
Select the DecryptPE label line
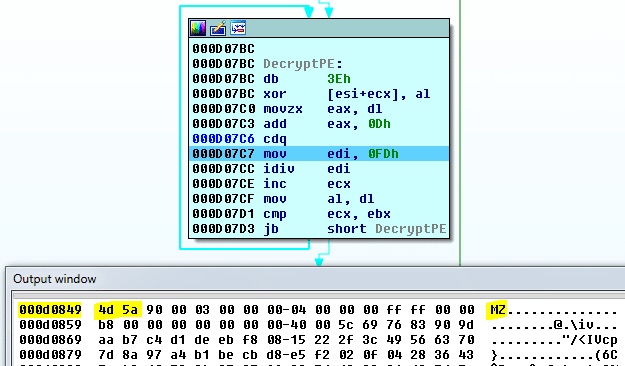tap(319, 64)
